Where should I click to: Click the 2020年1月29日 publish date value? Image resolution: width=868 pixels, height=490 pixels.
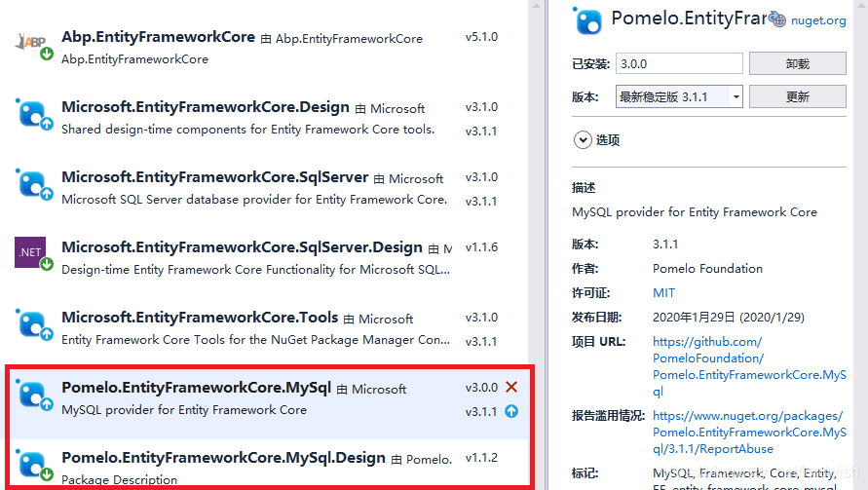[729, 318]
